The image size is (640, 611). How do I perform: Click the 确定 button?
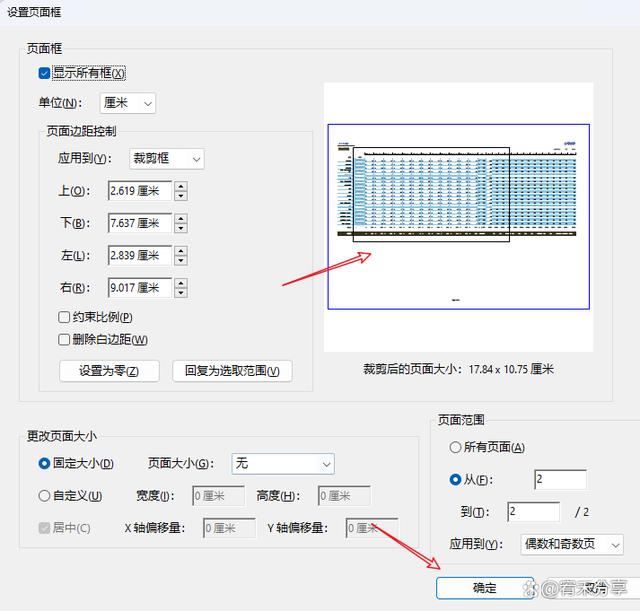pyautogui.click(x=485, y=588)
